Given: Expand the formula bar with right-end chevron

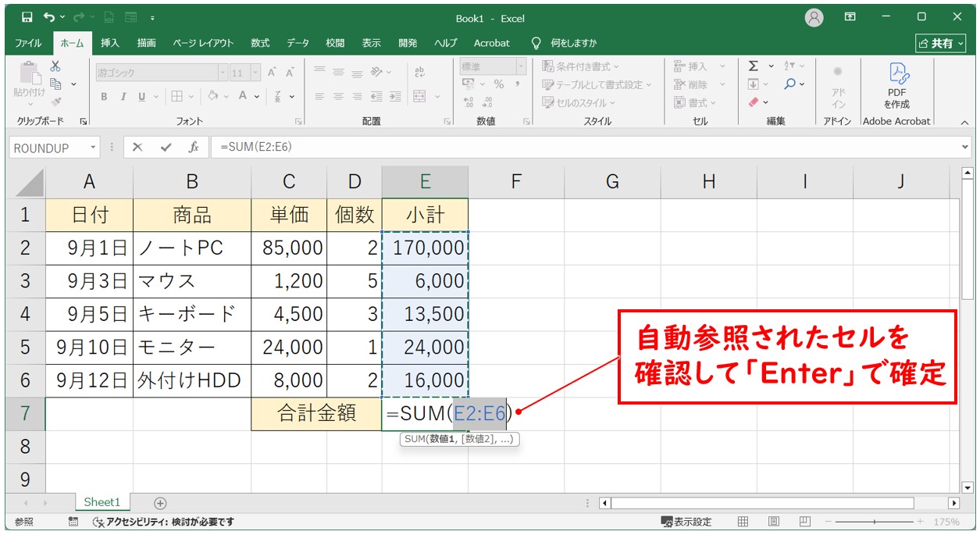Looking at the screenshot, I should 966,147.
